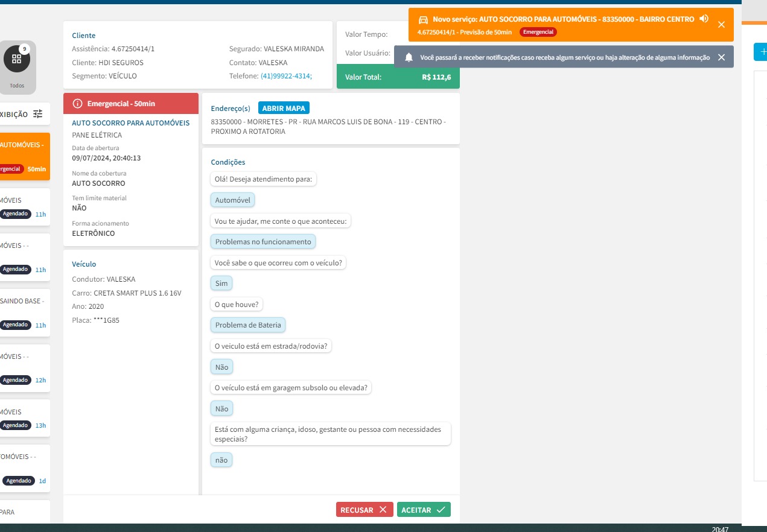Open the service card Agendado 12h
767x532 pixels.
25,369
